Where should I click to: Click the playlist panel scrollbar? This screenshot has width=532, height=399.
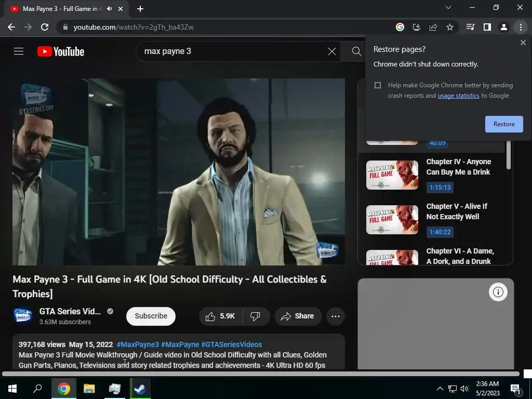tap(508, 155)
